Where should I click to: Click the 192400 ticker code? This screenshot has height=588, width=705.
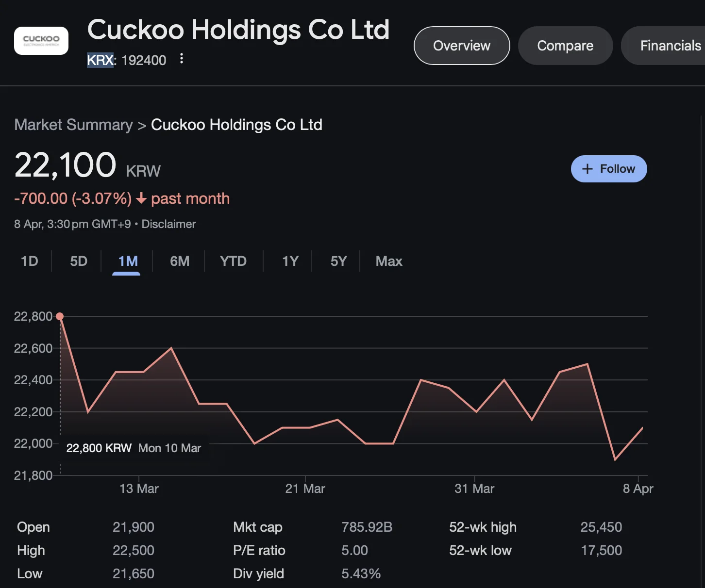144,60
